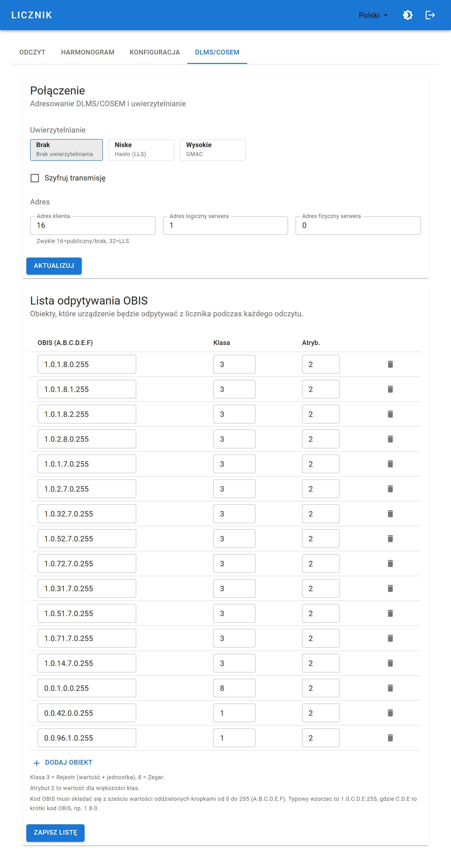Edit Atryb. field of 0.0.96.1.0.255 row

point(321,738)
